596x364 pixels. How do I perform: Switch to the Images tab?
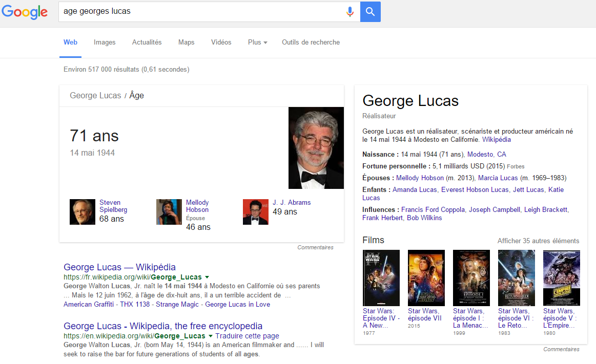[105, 42]
